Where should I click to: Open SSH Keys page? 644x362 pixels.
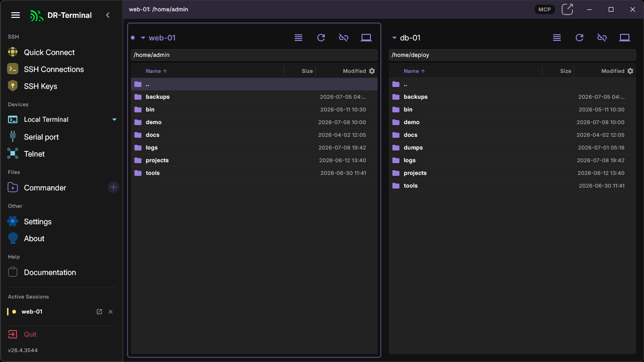click(40, 86)
